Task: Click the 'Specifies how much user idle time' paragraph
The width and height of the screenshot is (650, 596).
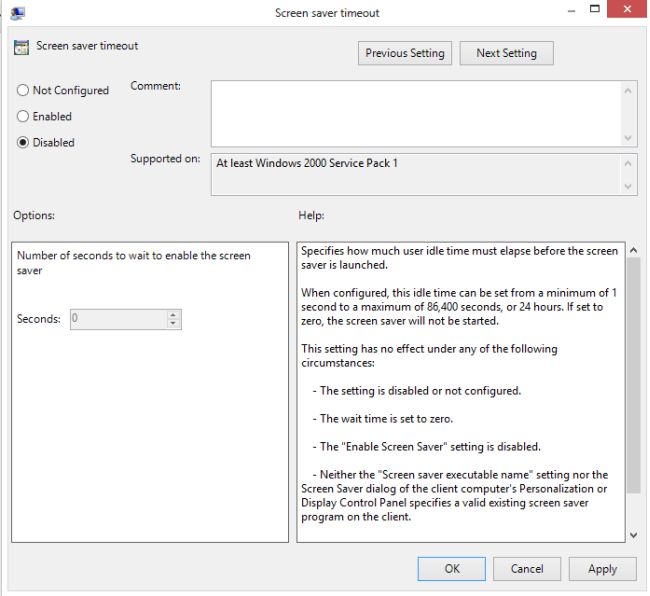Action: coord(459,258)
